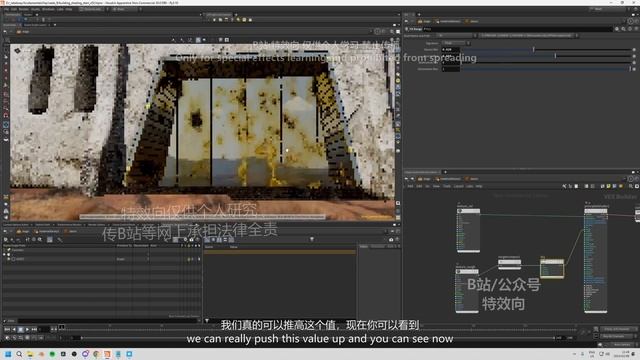640x360 pixels.
Task: Click the Destination Max value field
Action: coord(451,69)
